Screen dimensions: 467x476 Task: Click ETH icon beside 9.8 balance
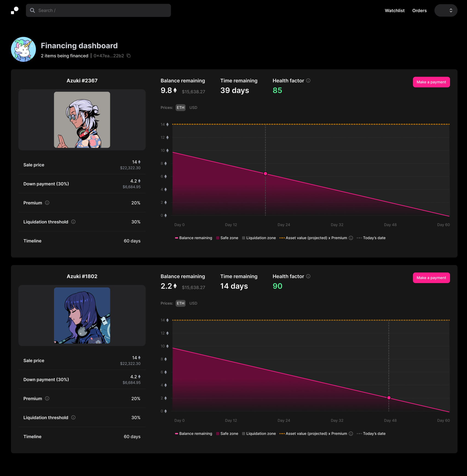pyautogui.click(x=175, y=90)
